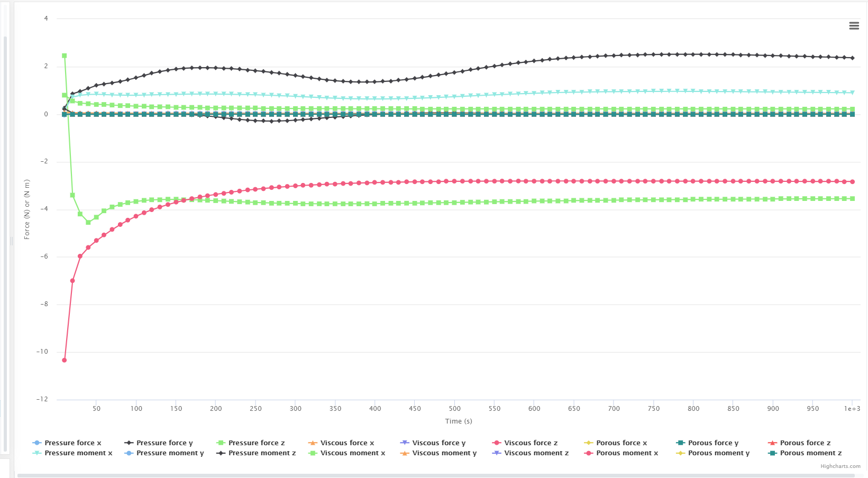The width and height of the screenshot is (868, 478).
Task: Toggle the Viscous moment x series label
Action: pos(353,453)
